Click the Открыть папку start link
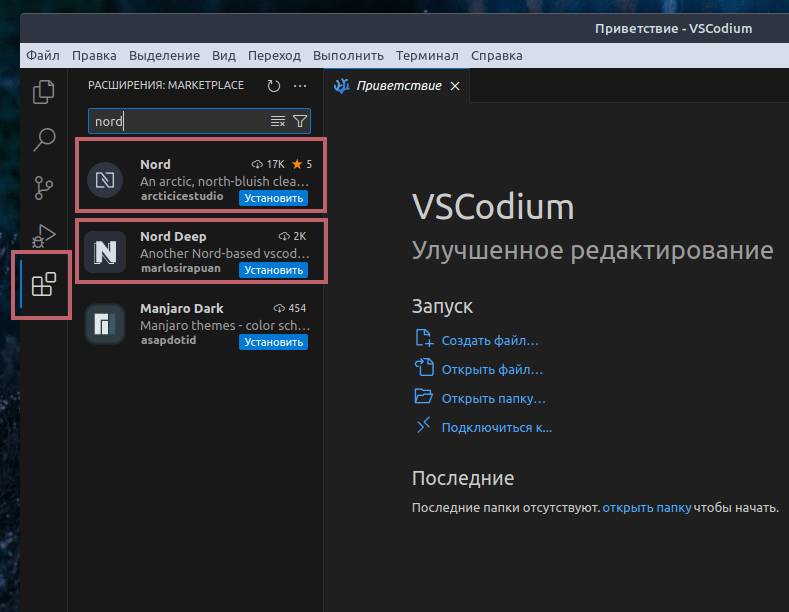This screenshot has height=612, width=789. pos(493,398)
